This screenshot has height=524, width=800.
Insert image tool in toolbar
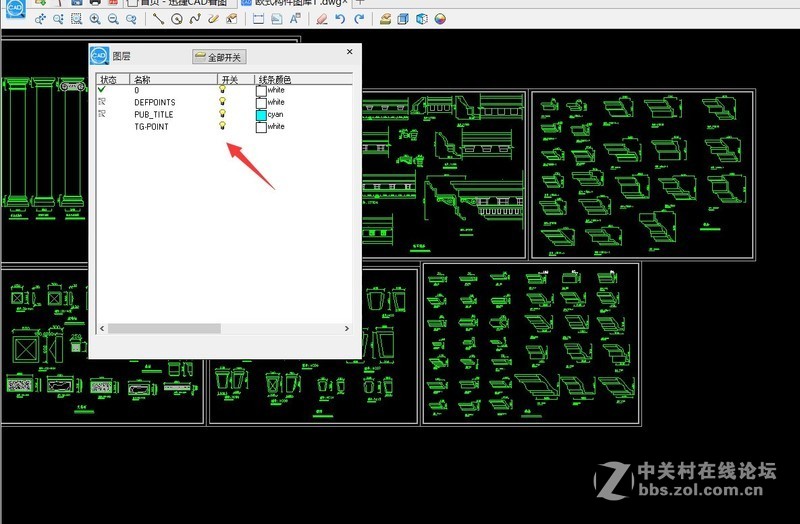[277, 19]
